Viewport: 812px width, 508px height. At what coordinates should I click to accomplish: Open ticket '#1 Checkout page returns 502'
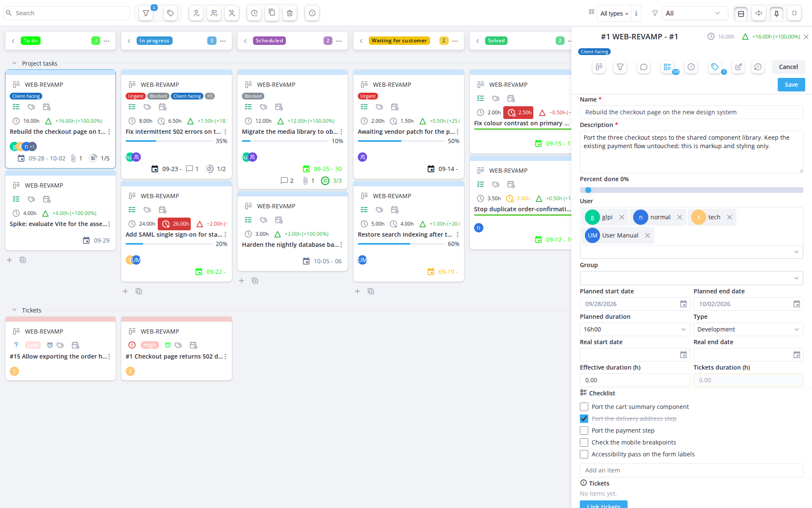pyautogui.click(x=174, y=356)
